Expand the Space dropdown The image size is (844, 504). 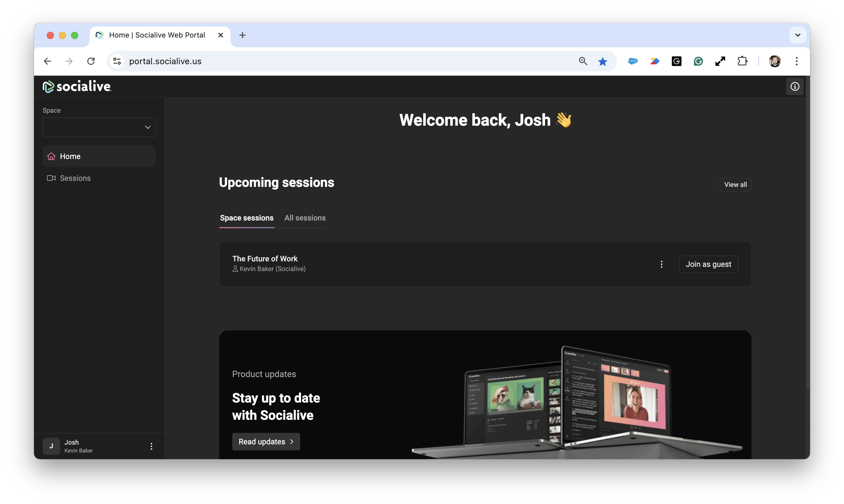(x=99, y=127)
